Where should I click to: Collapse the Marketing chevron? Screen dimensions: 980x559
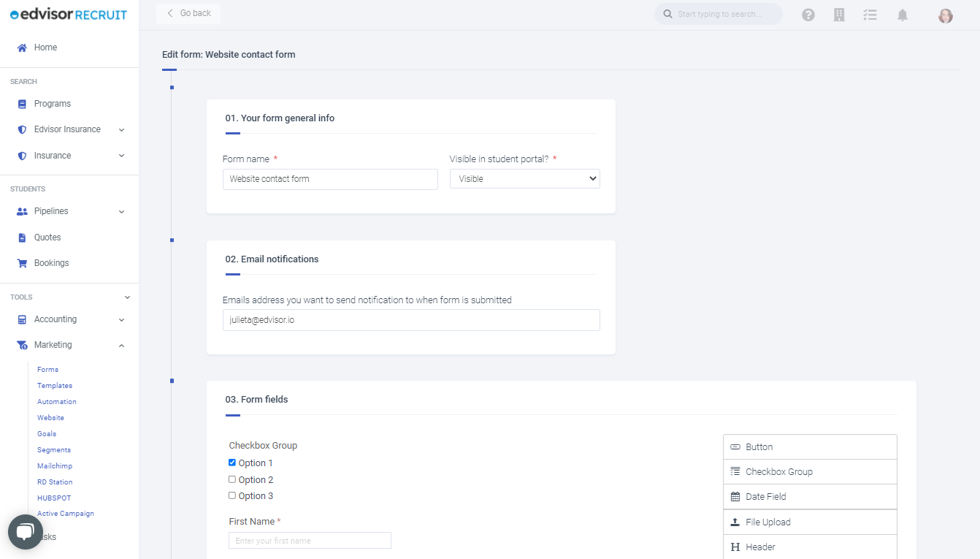click(x=121, y=346)
